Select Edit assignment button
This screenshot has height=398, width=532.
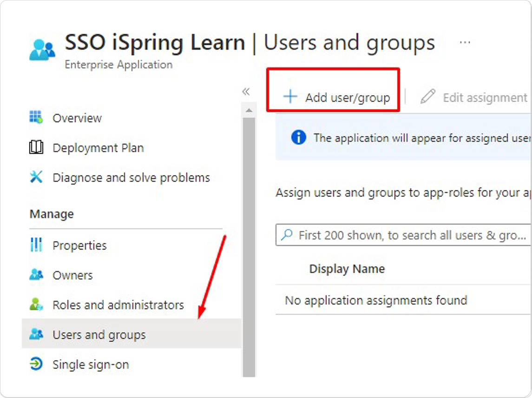473,97
